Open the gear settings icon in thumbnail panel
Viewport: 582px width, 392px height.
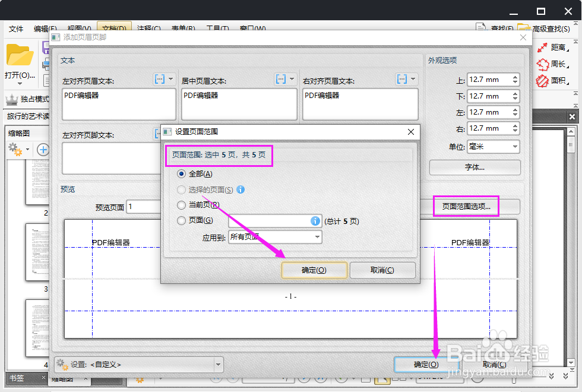click(16, 149)
